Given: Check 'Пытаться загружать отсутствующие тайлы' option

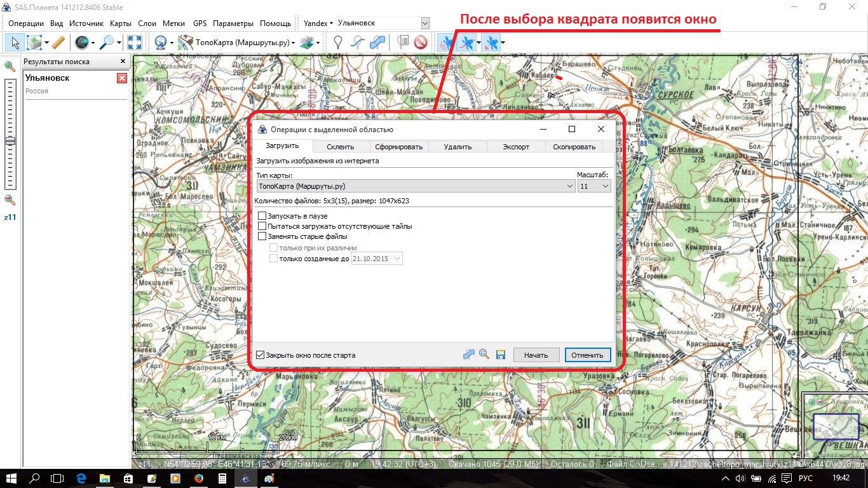Looking at the screenshot, I should pos(262,226).
